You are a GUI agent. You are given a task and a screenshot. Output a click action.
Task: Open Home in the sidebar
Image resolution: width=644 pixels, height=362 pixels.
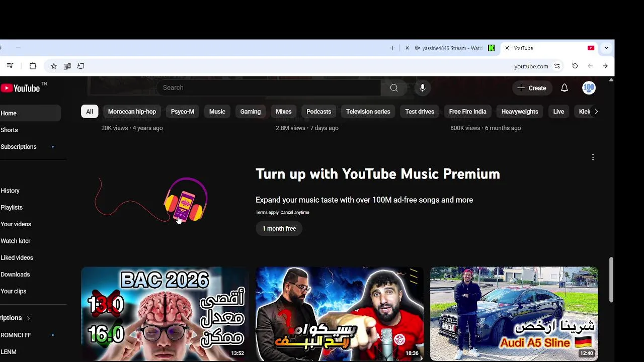click(x=30, y=113)
